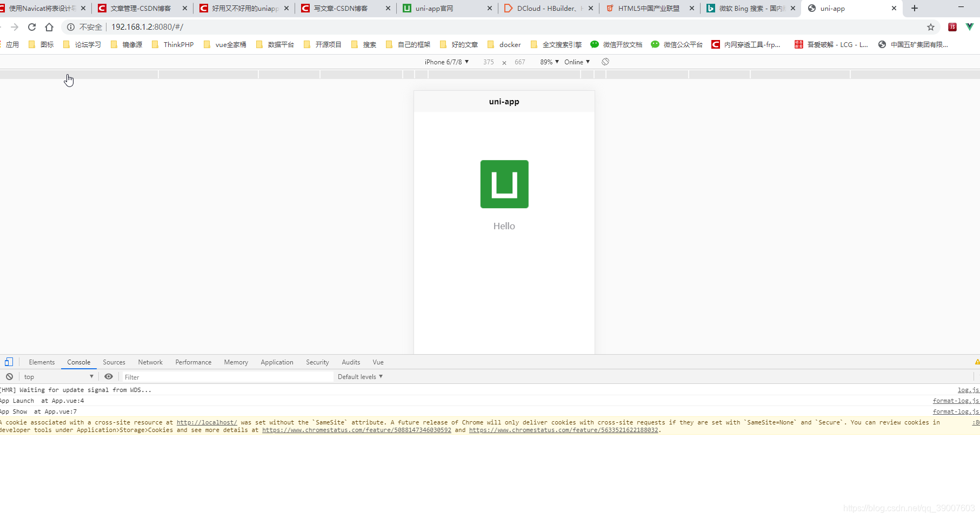The width and height of the screenshot is (980, 518).
Task: Close the uni-app官网 tab
Action: tap(490, 8)
